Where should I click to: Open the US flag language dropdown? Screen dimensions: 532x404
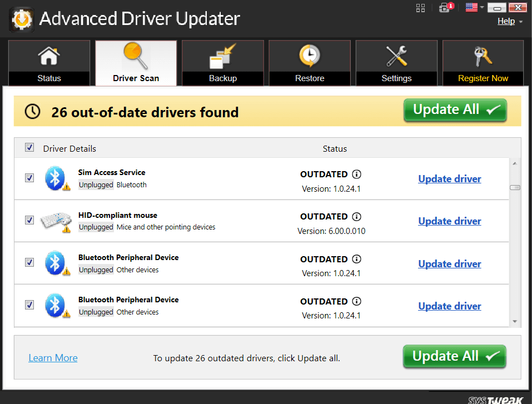474,8
